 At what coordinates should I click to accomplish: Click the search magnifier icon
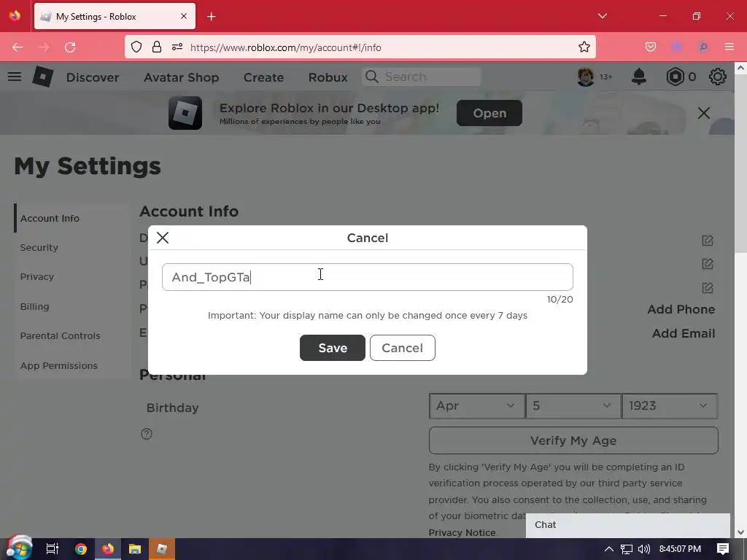(372, 76)
